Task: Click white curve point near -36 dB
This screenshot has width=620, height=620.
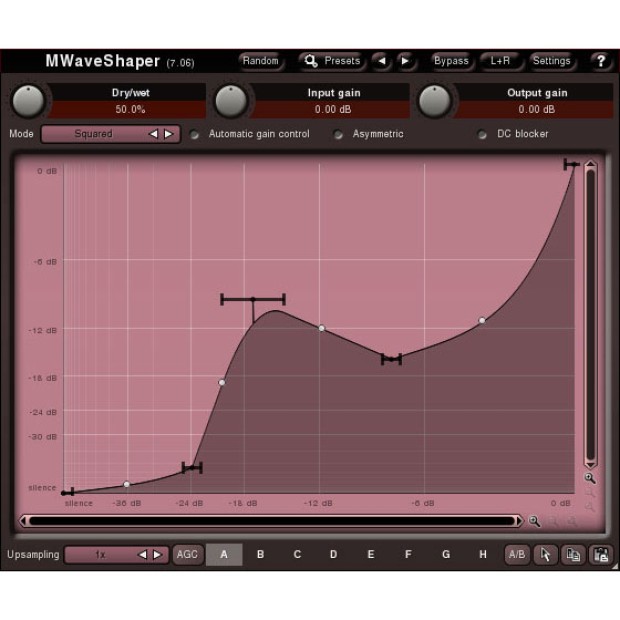Action: (127, 484)
